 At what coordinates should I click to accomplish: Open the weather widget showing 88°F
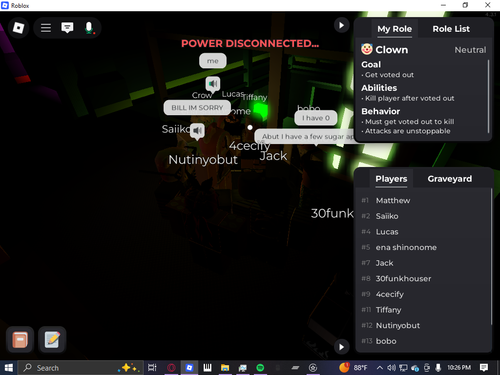click(353, 367)
